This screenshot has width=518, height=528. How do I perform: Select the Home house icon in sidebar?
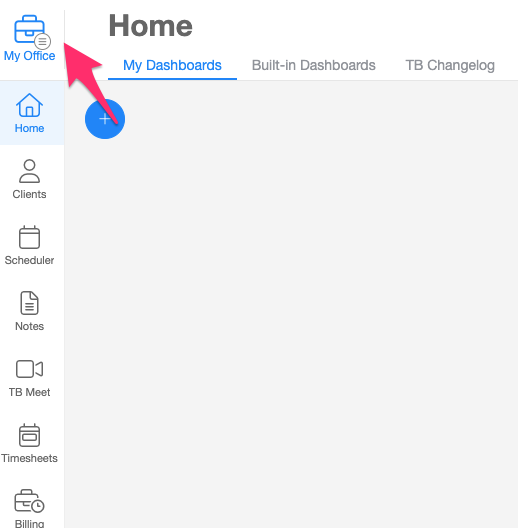[x=29, y=105]
